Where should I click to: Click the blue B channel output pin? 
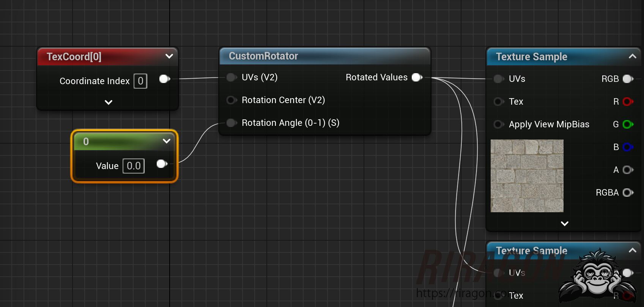pyautogui.click(x=628, y=147)
